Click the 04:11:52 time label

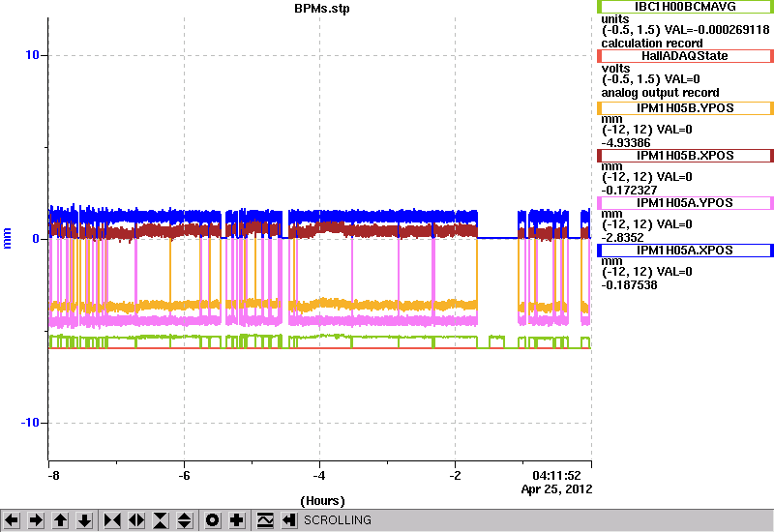coord(557,476)
